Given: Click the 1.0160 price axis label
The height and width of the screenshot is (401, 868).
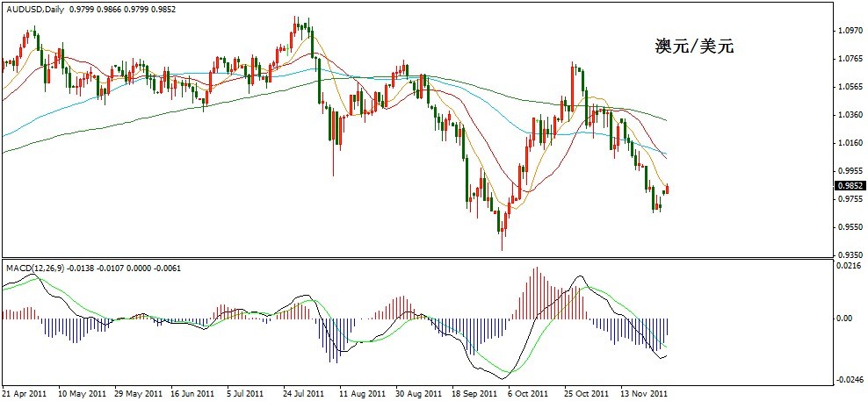Looking at the screenshot, I should (850, 143).
